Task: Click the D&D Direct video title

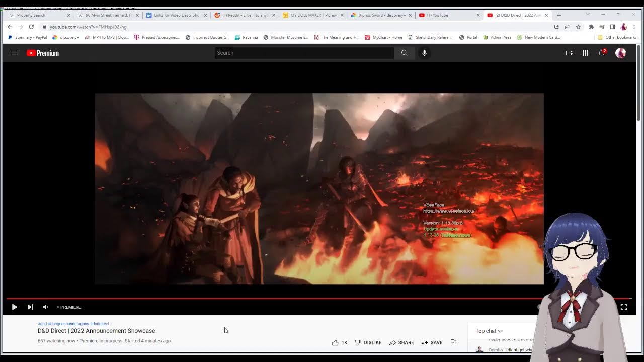Action: (96, 331)
